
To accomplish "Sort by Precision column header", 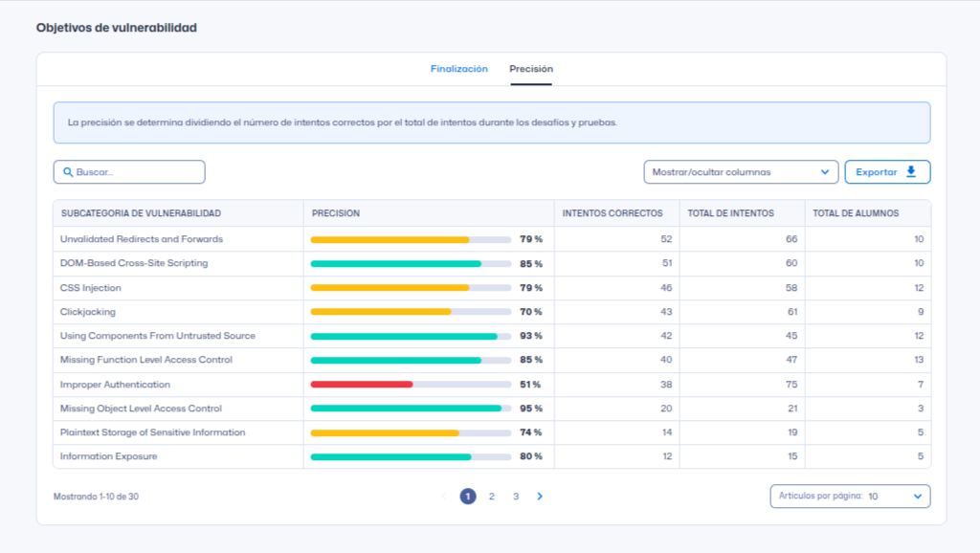I will tap(336, 213).
